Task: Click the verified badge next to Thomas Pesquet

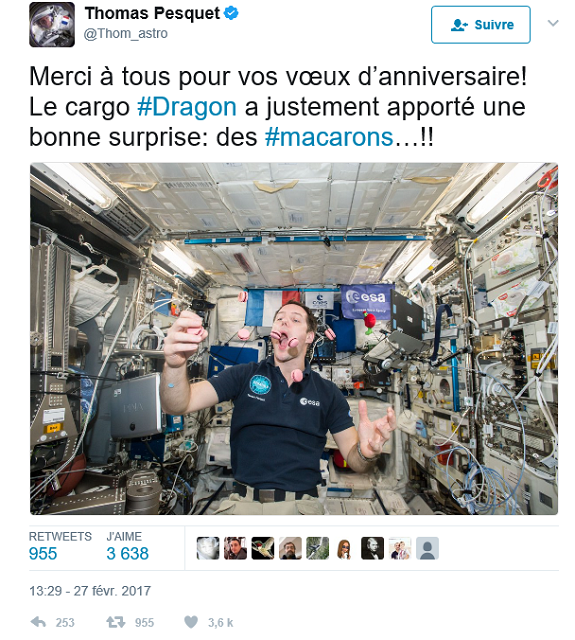Action: (x=231, y=13)
